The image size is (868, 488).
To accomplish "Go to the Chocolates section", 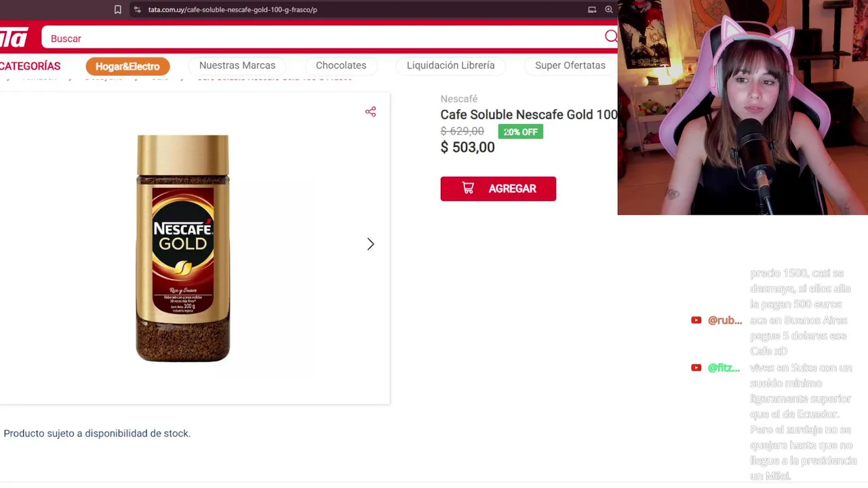I will tap(341, 65).
